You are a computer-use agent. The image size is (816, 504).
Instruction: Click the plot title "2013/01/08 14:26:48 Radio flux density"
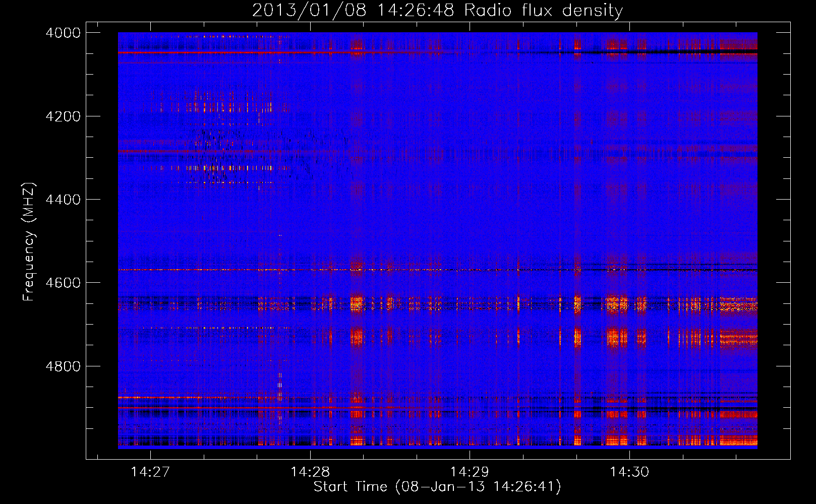(437, 11)
